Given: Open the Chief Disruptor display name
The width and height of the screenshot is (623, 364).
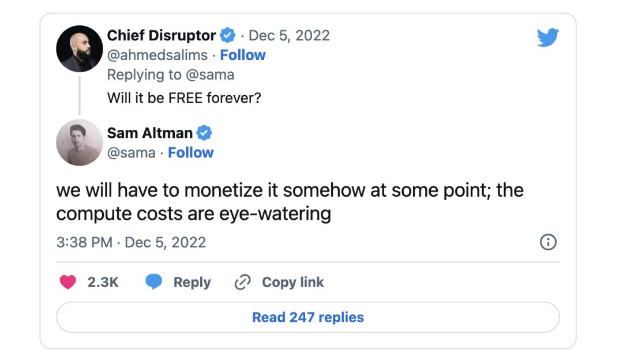Looking at the screenshot, I should click(x=162, y=36).
